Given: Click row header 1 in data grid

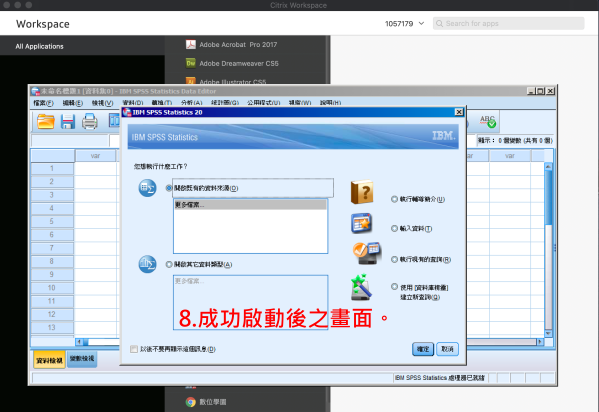Looking at the screenshot, I should [x=52, y=169].
